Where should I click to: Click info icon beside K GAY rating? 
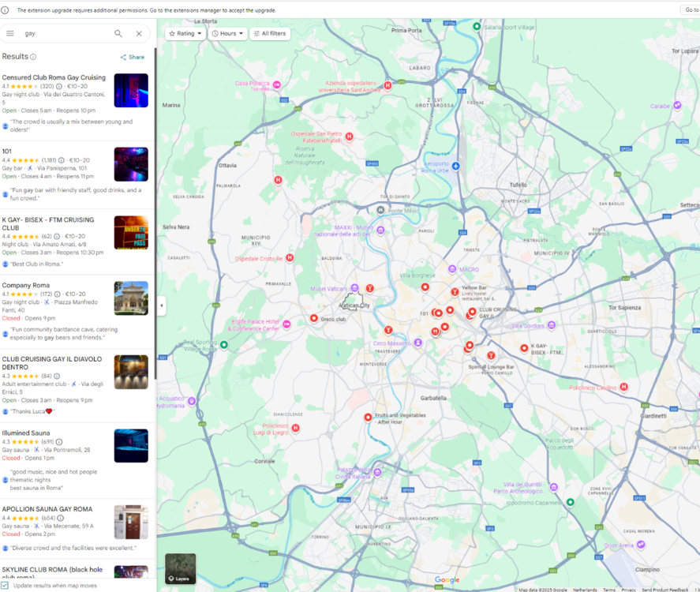[x=57, y=237]
